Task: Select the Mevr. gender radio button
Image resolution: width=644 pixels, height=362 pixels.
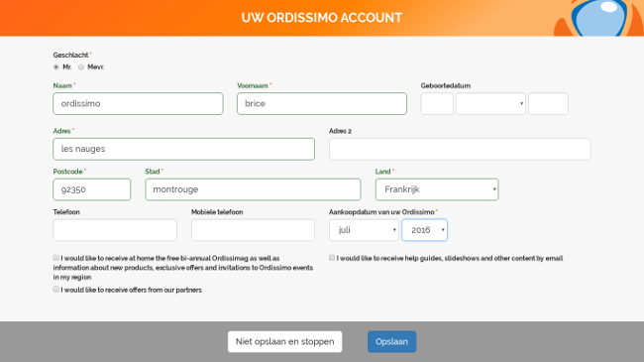Action: [81, 67]
